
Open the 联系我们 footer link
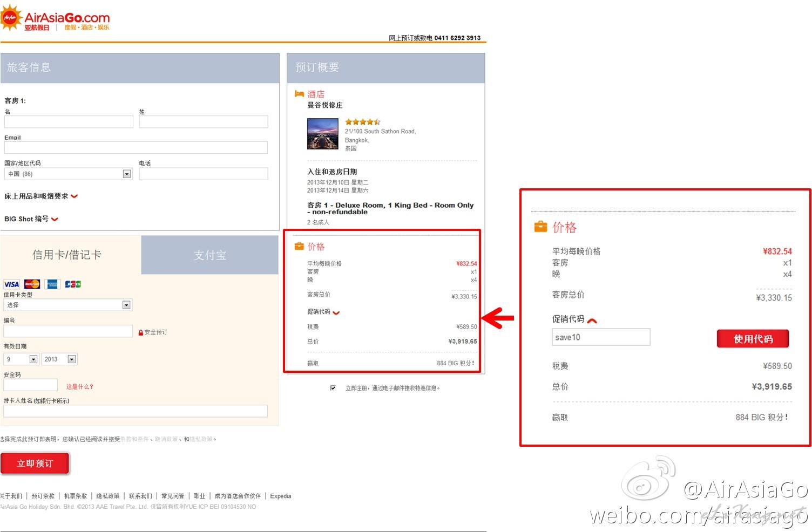click(140, 496)
